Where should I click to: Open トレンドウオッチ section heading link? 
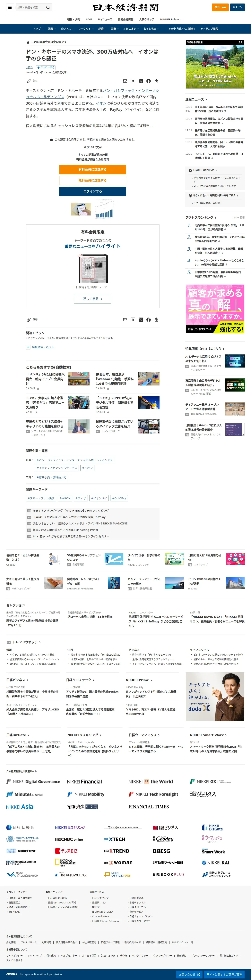click(27, 642)
